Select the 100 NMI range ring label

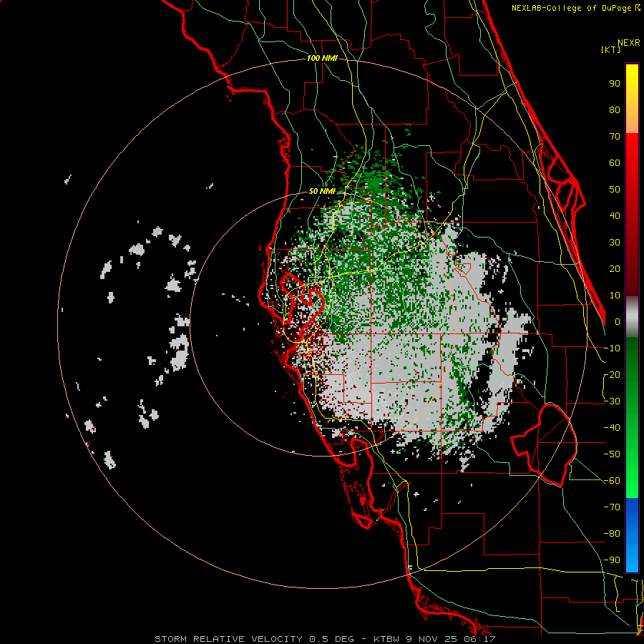click(x=322, y=59)
